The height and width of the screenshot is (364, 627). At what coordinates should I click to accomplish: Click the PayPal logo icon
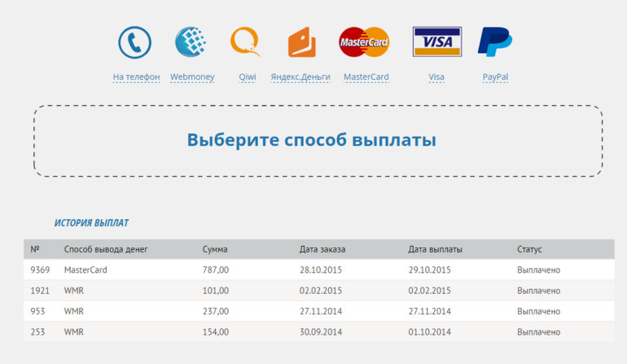tap(494, 42)
